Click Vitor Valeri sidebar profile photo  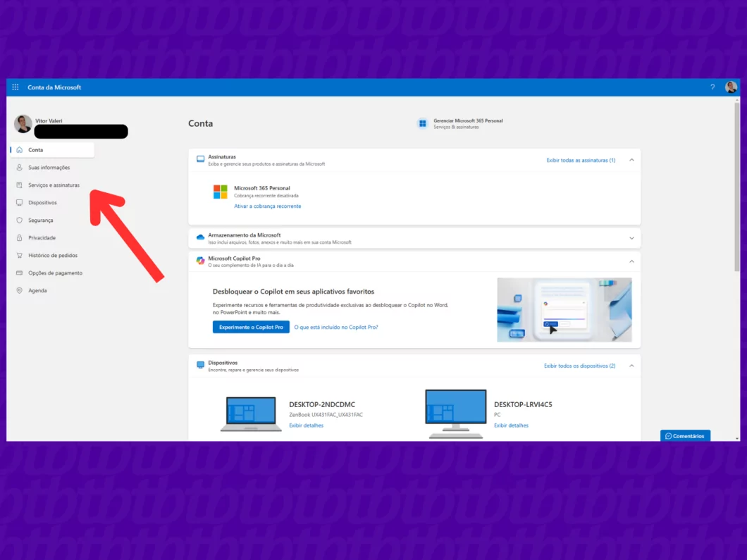23,124
